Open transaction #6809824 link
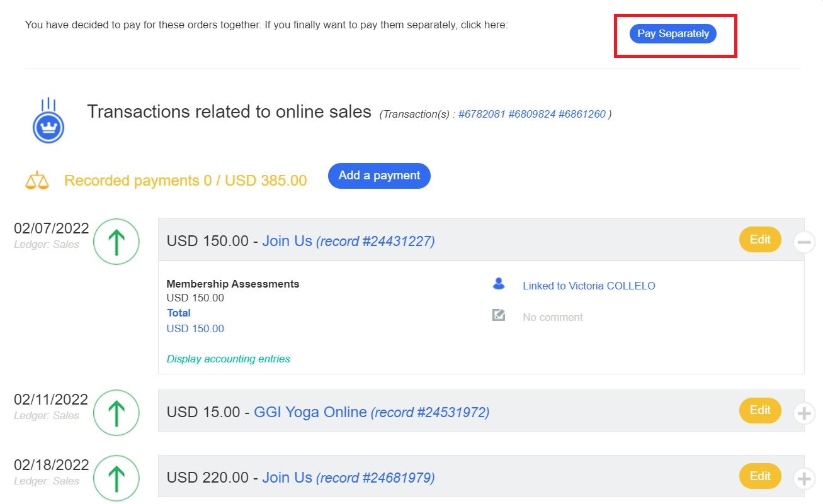The height and width of the screenshot is (504, 823). 532,115
